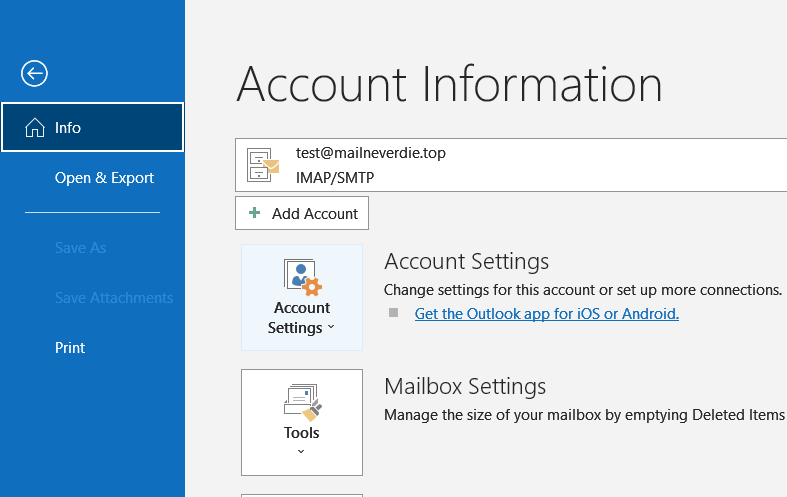Open the Open & Export page
The image size is (787, 497).
click(x=104, y=178)
